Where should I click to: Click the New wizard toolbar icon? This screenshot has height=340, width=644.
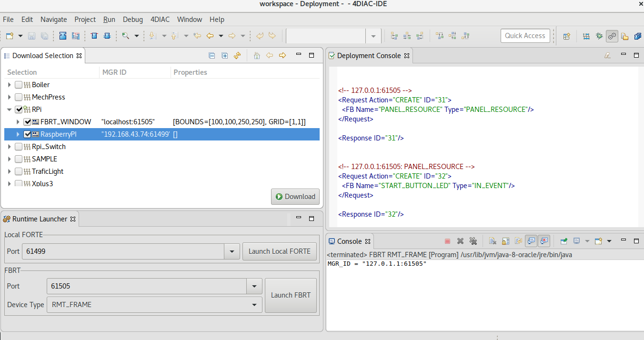tap(10, 36)
